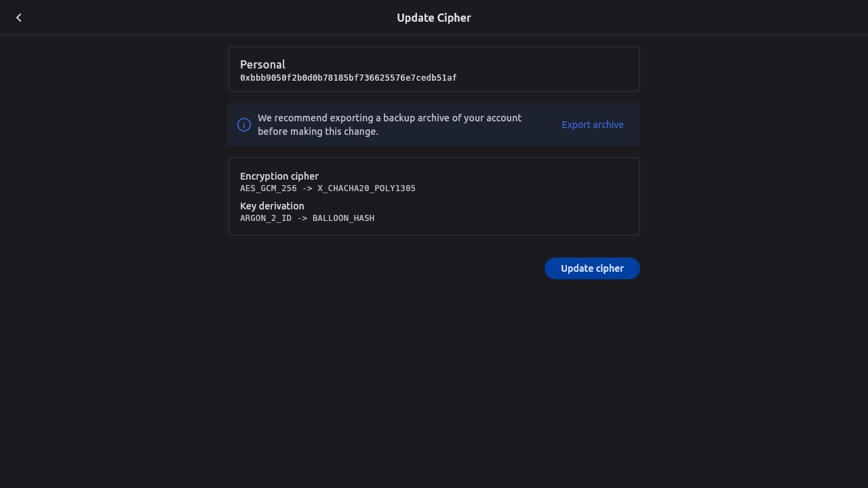Click "before making this change" notice line
Image resolution: width=868 pixels, height=488 pixels.
pyautogui.click(x=317, y=131)
